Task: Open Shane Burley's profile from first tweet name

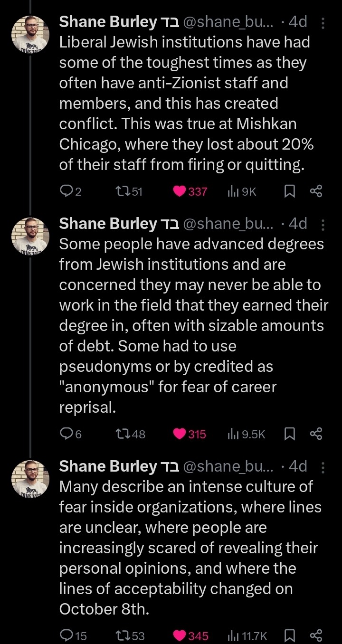Action: click(x=107, y=22)
